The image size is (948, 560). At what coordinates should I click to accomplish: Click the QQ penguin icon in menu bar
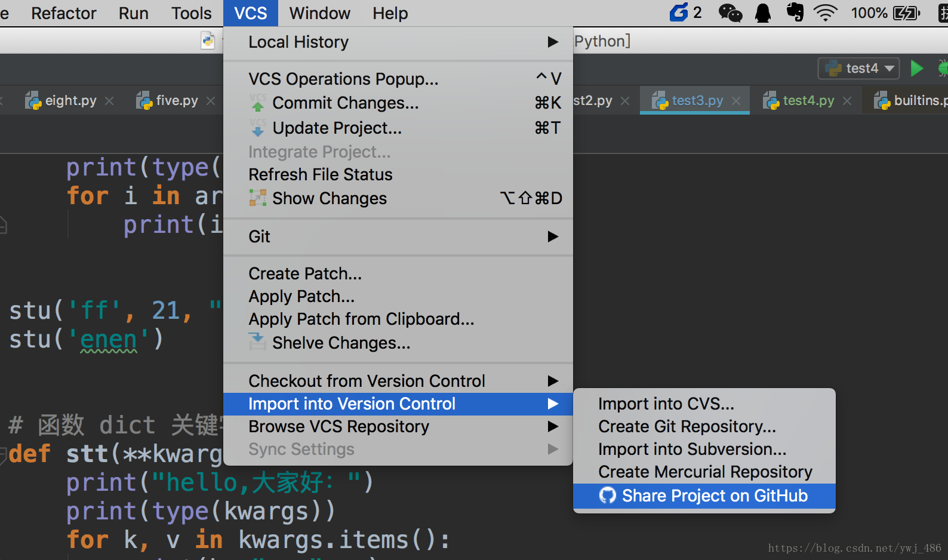[x=763, y=13]
